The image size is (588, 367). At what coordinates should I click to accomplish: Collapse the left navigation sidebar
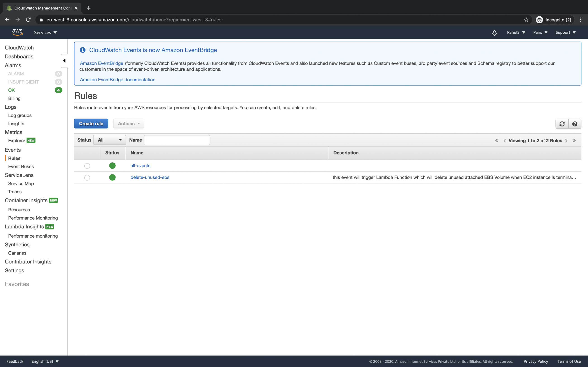click(x=64, y=61)
